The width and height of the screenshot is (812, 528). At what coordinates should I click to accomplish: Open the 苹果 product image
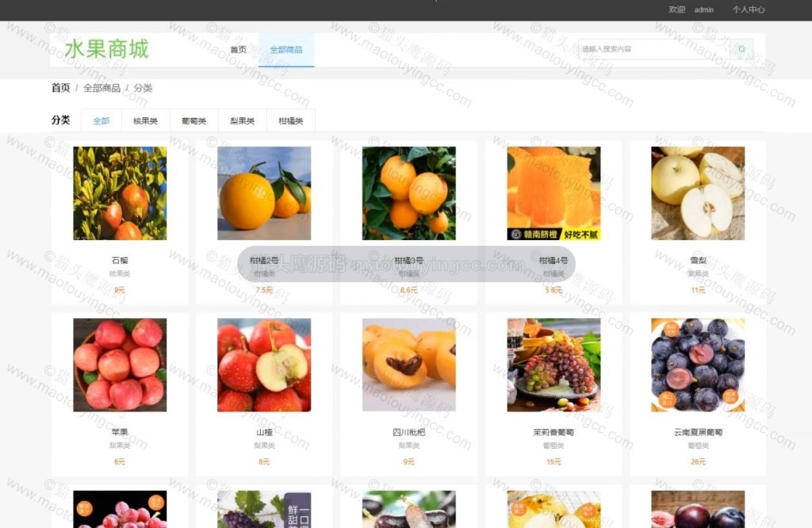click(x=120, y=365)
